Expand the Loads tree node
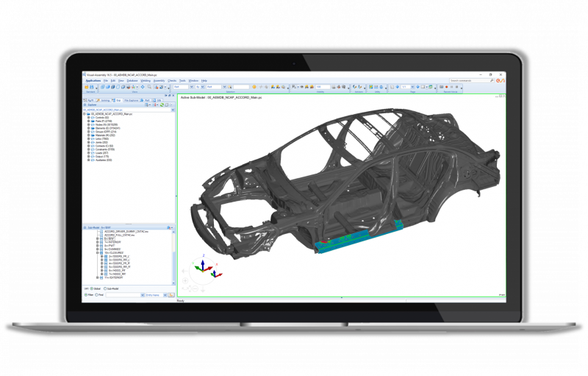The image size is (588, 376). (x=89, y=153)
